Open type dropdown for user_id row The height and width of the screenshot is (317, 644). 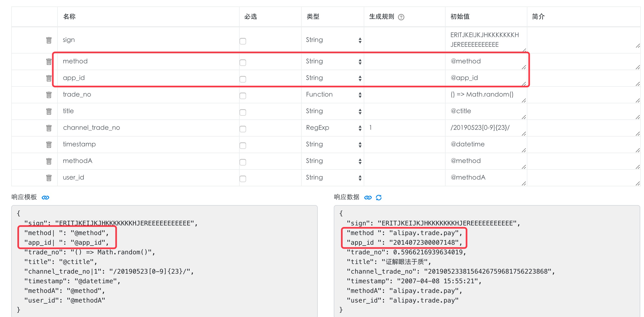[333, 178]
